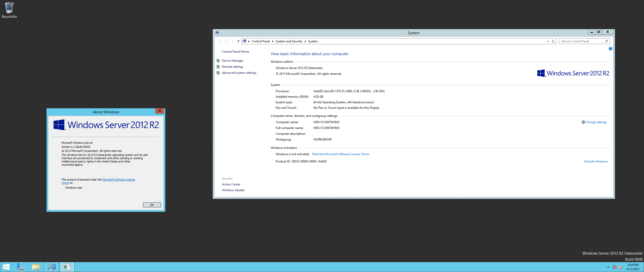The height and width of the screenshot is (272, 644).
Task: Maximize the System window
Action: click(x=599, y=32)
